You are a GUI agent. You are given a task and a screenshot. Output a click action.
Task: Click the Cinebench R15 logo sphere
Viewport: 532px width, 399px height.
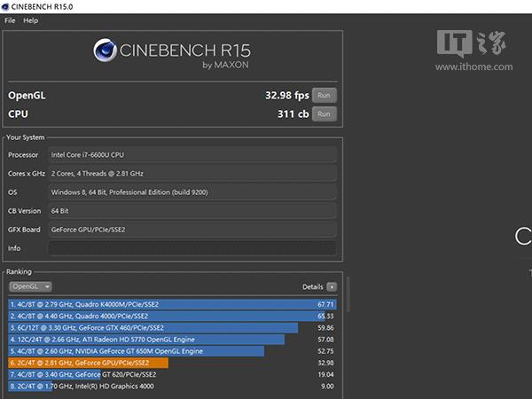[106, 51]
